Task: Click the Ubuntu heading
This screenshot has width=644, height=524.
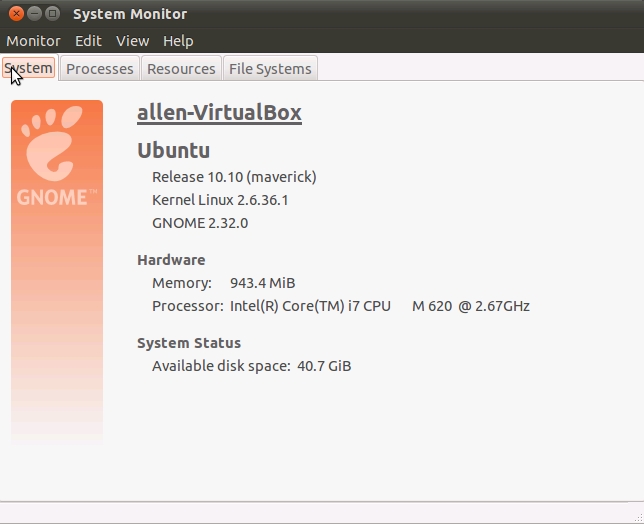Action: click(173, 150)
